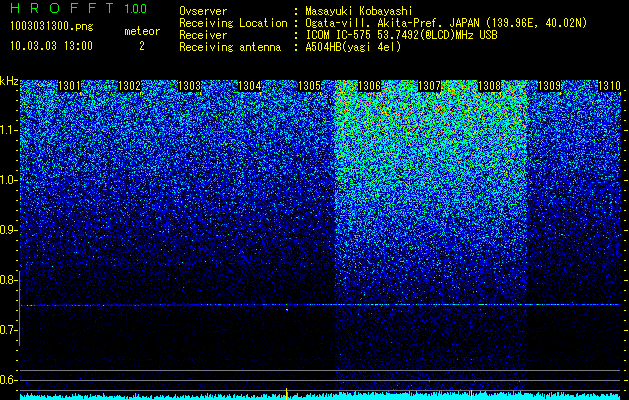Click the 1310 time marker
This screenshot has width=629, height=400.
tap(609, 86)
